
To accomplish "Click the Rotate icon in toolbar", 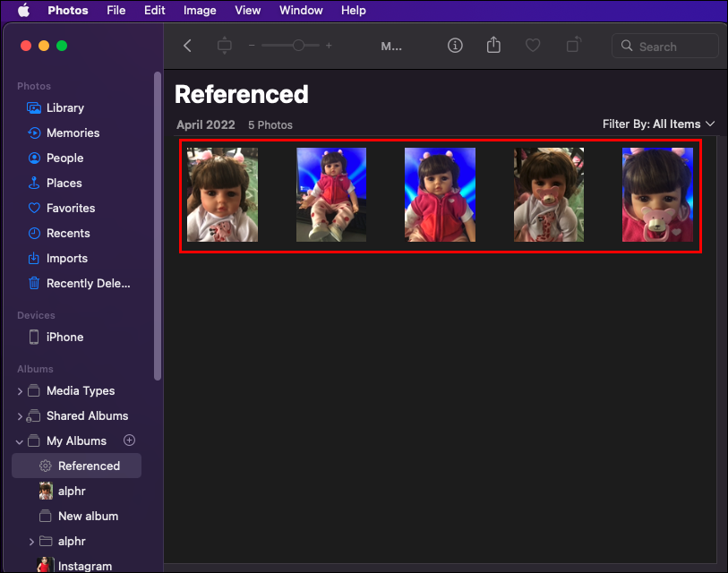I will (x=574, y=45).
